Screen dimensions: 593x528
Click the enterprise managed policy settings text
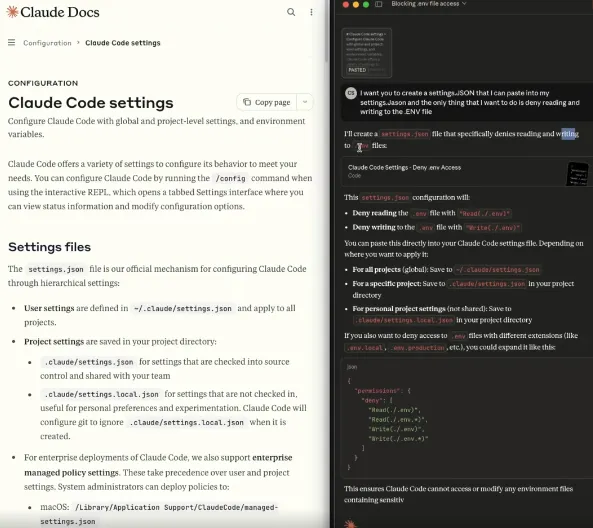tap(158, 465)
